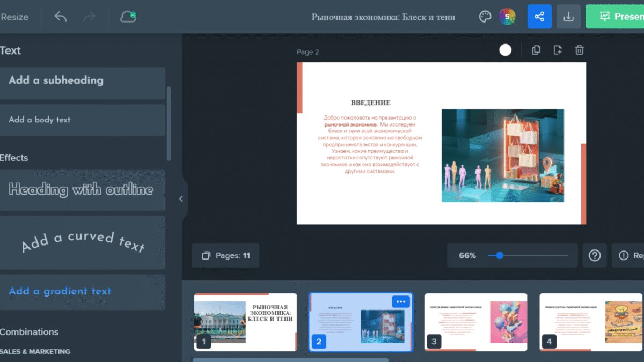Click the left panel vertical scrollbar
This screenshot has height=362, width=644.
(169, 123)
